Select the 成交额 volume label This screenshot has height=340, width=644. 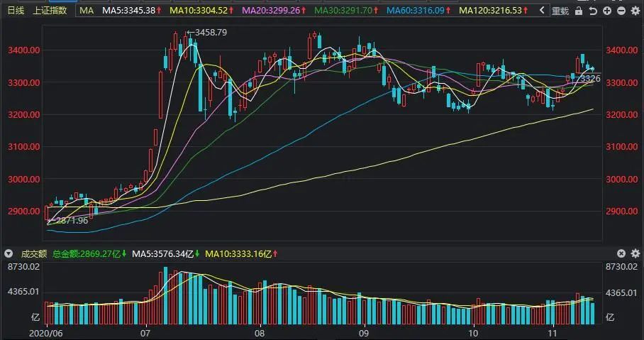click(x=33, y=253)
